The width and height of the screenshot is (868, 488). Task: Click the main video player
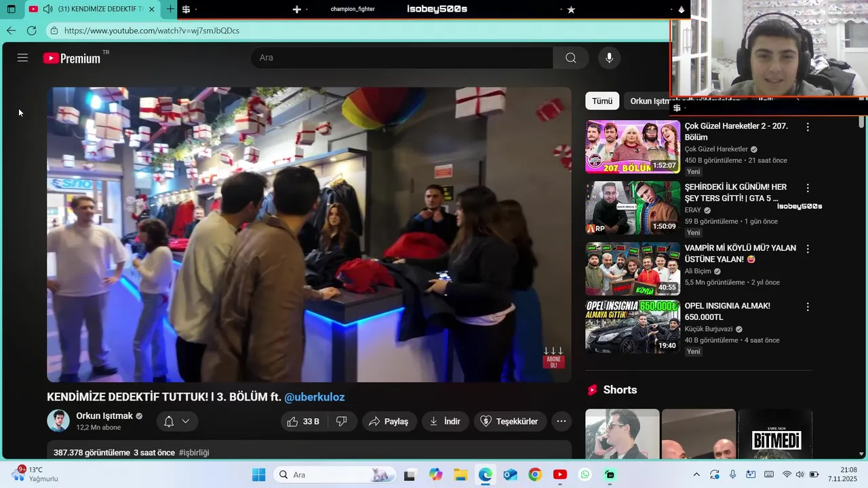309,235
